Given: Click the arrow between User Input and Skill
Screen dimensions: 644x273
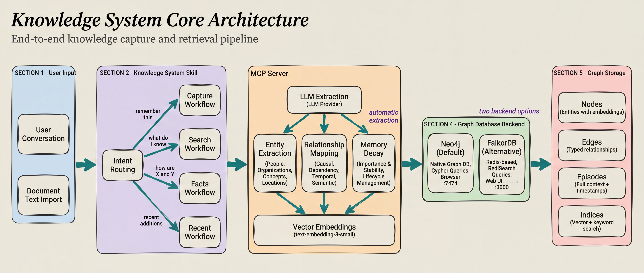Looking at the screenshot, I should point(86,165).
